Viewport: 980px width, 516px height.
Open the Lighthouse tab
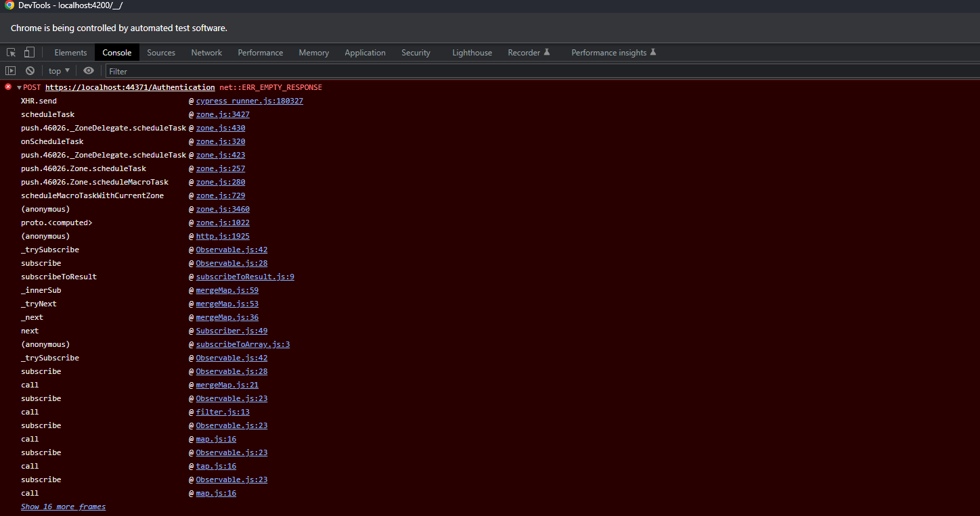pyautogui.click(x=472, y=53)
